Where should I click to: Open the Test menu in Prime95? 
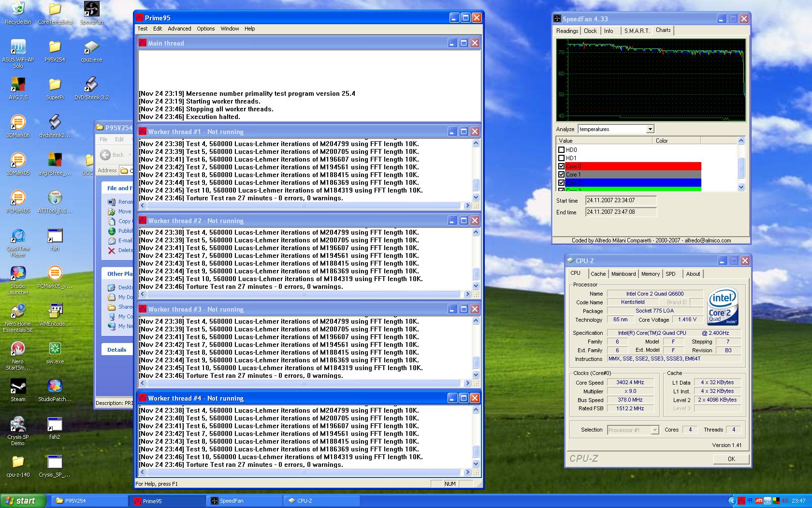(143, 29)
